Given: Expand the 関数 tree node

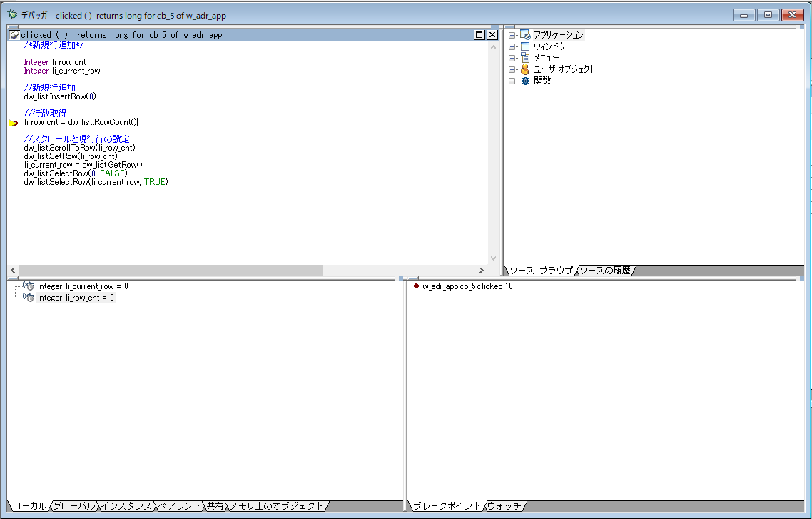Looking at the screenshot, I should (512, 81).
